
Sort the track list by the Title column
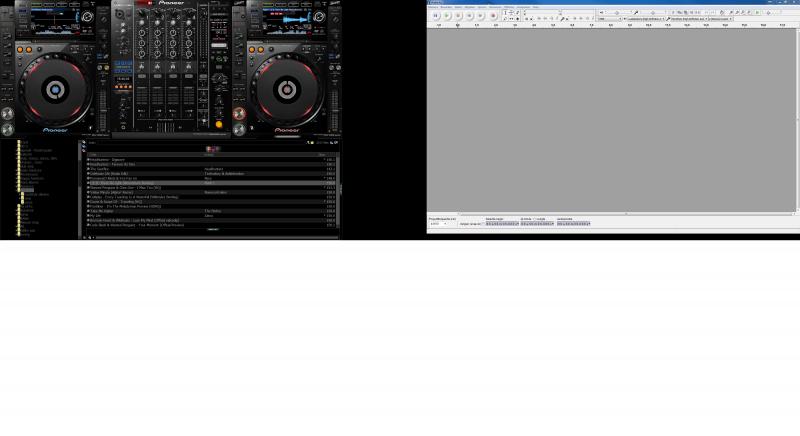click(93, 155)
